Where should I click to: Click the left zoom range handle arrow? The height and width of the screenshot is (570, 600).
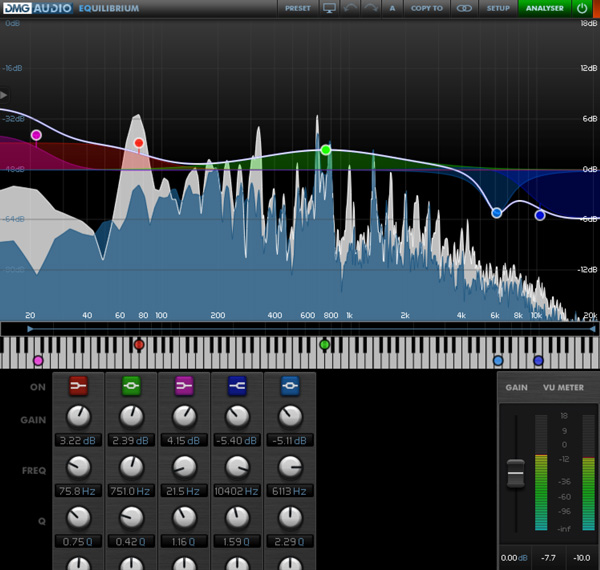pyautogui.click(x=30, y=329)
